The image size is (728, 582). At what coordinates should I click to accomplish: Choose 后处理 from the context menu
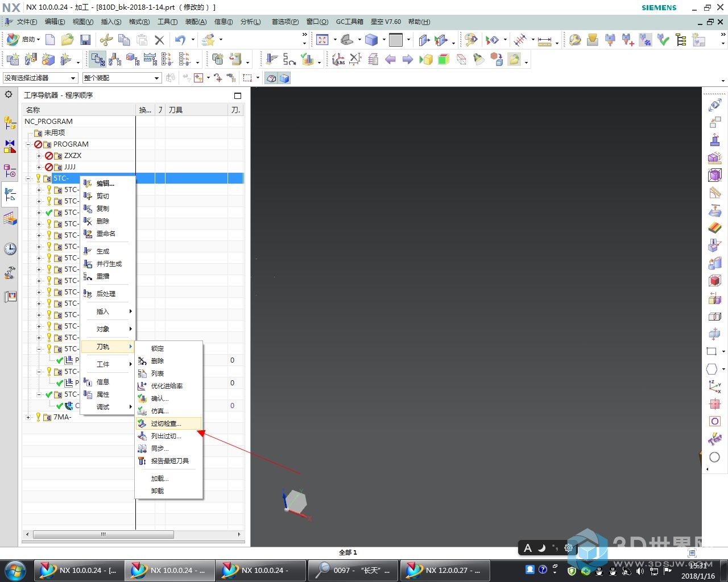coord(106,294)
